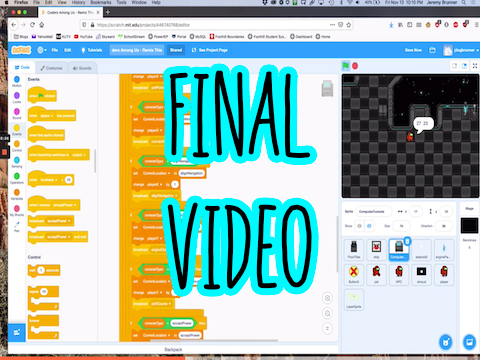The height and width of the screenshot is (360, 480).
Task: Select the player sprite thumbnail
Action: coord(444,275)
